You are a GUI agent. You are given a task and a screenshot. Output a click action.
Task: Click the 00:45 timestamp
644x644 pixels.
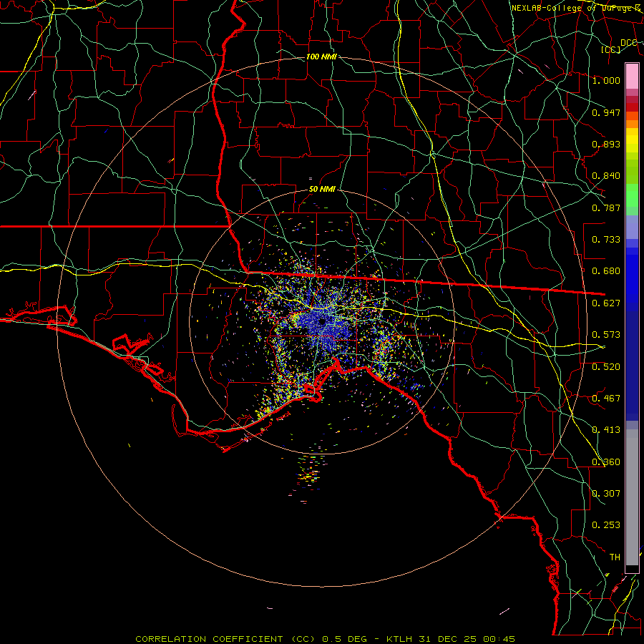pos(498,639)
